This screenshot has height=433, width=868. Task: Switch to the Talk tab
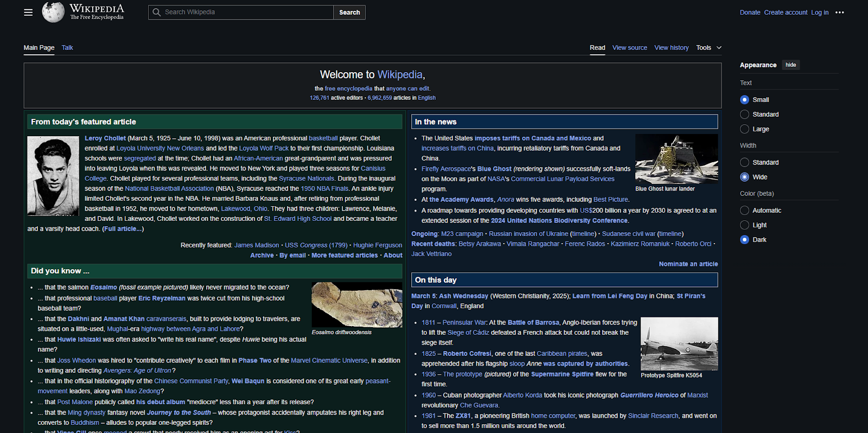click(67, 48)
